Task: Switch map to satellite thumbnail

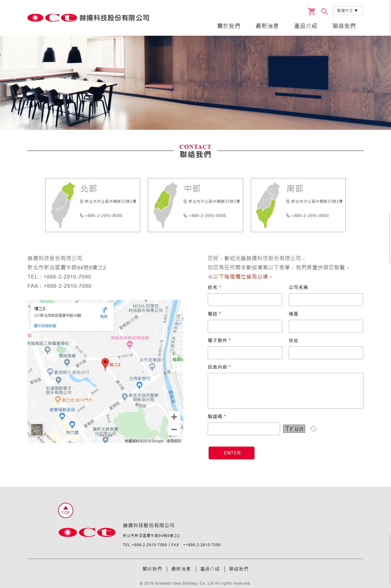Action: pos(37,430)
